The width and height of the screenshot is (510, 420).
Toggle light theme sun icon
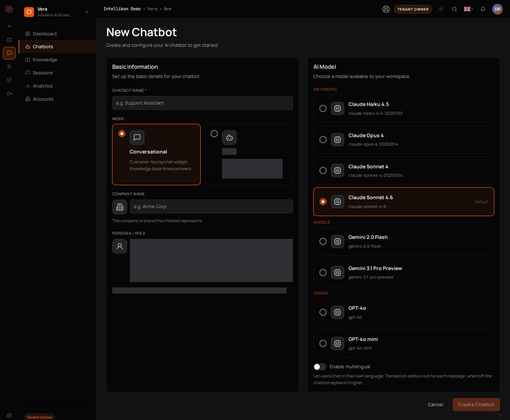(x=441, y=9)
